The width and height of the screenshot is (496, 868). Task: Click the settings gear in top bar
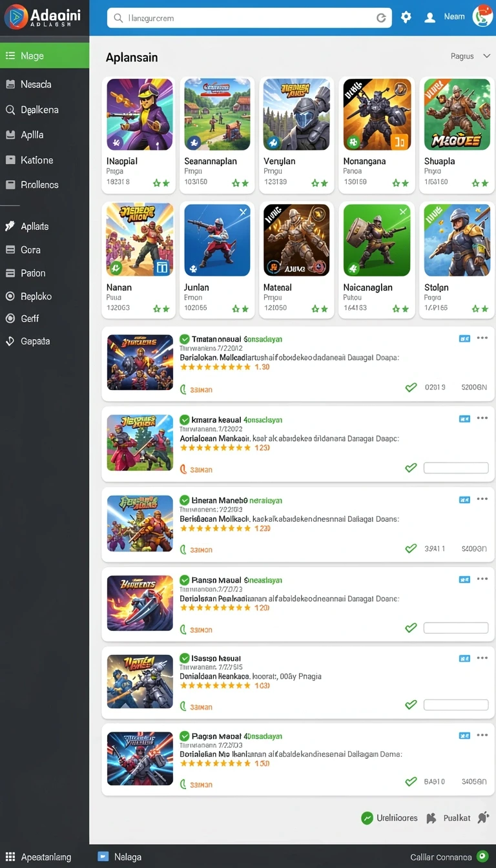point(406,17)
